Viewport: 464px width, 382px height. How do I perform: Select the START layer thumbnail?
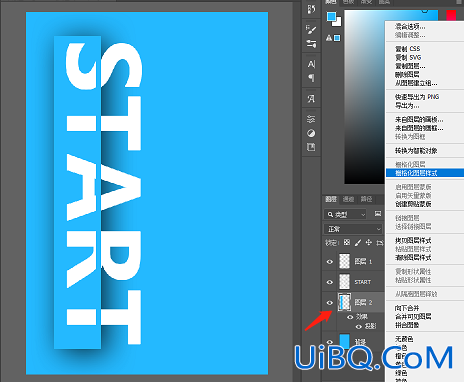coord(344,282)
